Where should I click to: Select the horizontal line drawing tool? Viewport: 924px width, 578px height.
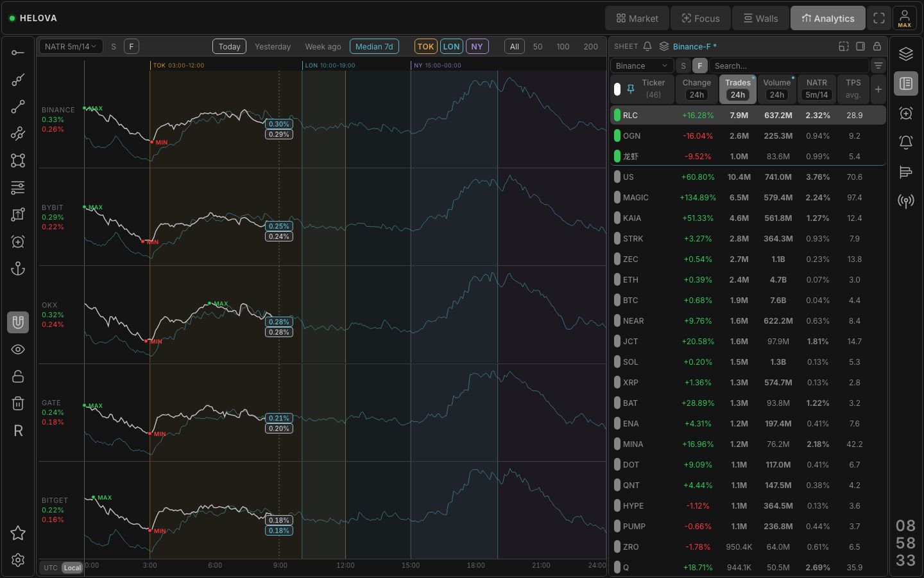18,52
